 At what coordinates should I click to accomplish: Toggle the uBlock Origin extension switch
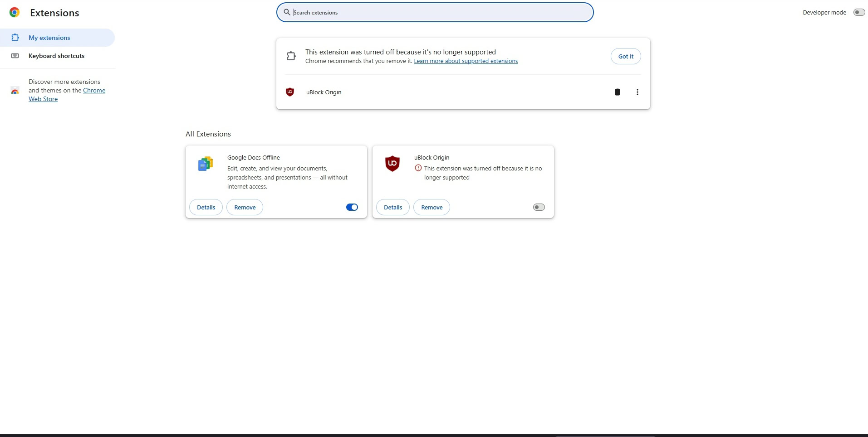coord(539,207)
